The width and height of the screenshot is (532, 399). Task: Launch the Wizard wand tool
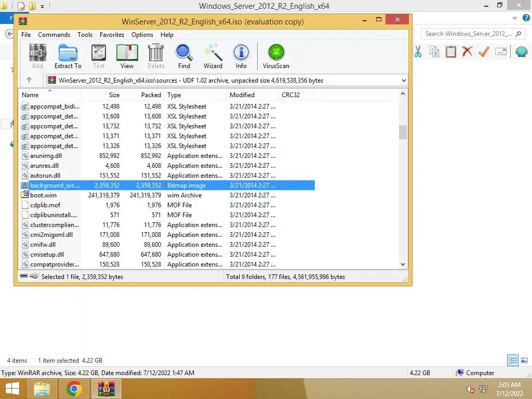pos(212,56)
